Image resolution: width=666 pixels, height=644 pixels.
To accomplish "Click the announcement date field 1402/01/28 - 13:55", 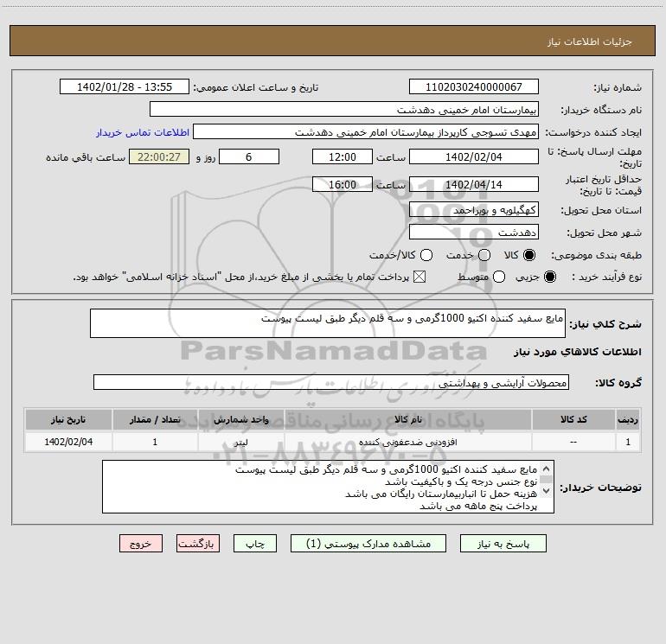I will pos(125,87).
